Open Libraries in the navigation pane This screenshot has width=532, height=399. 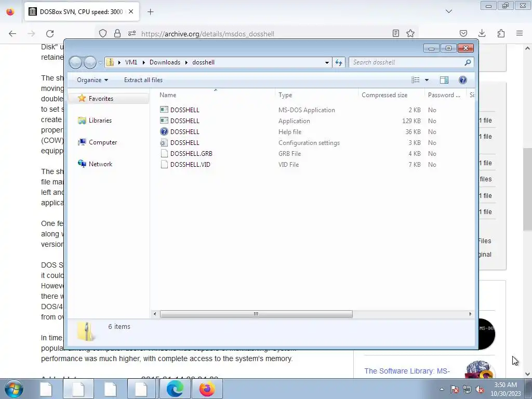pos(100,121)
